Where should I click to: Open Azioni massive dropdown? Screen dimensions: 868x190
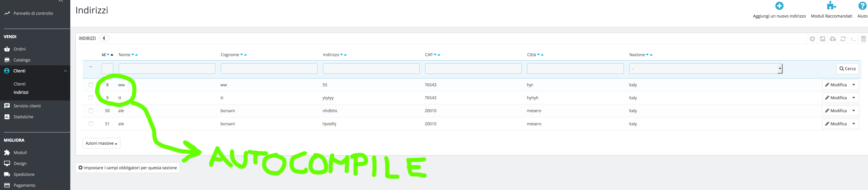point(101,143)
